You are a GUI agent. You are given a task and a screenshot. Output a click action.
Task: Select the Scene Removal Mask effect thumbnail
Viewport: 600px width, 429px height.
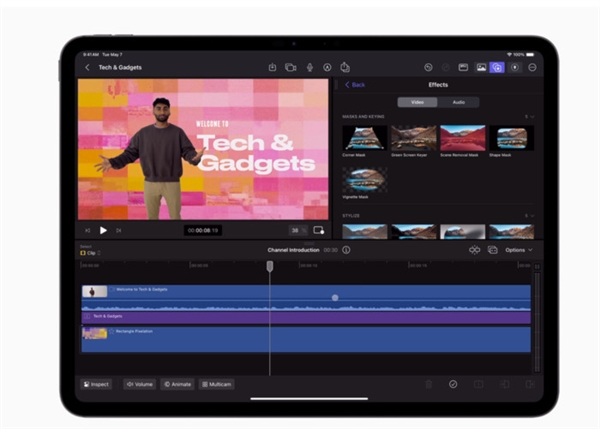click(x=462, y=139)
